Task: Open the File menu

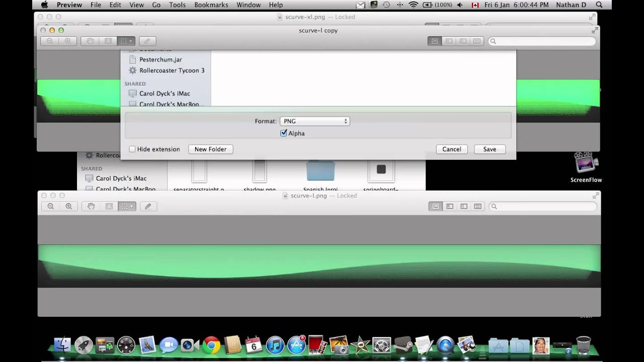Action: [96, 5]
